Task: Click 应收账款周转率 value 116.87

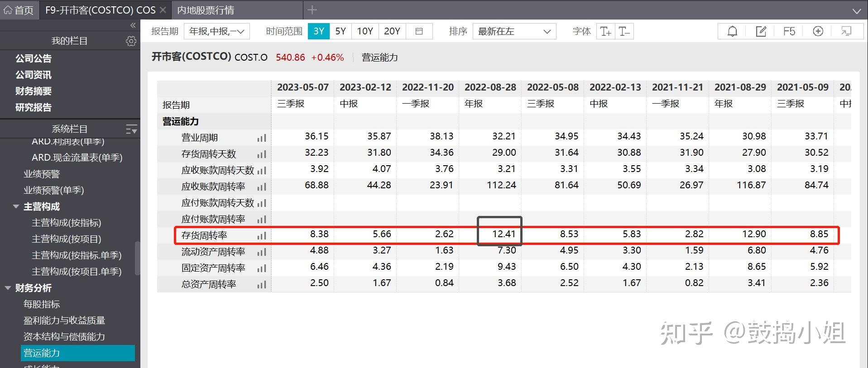Action: [x=751, y=185]
